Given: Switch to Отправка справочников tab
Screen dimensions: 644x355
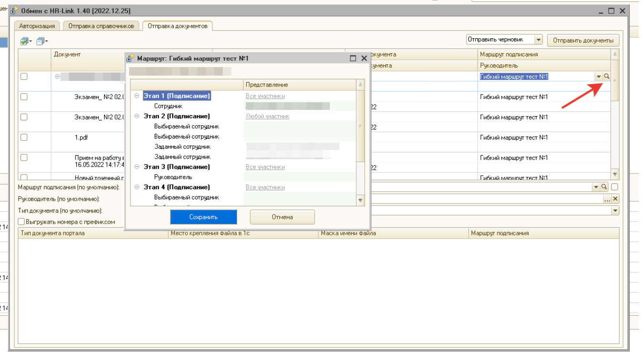Looking at the screenshot, I should (101, 26).
